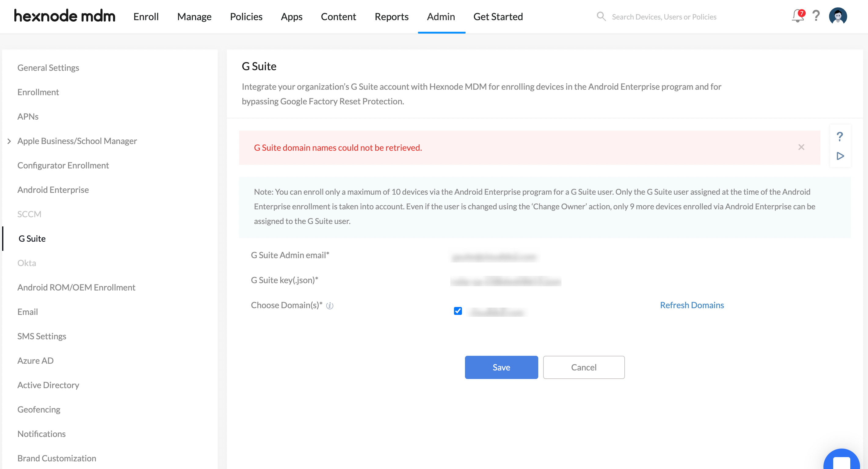Open the user profile avatar

[838, 16]
